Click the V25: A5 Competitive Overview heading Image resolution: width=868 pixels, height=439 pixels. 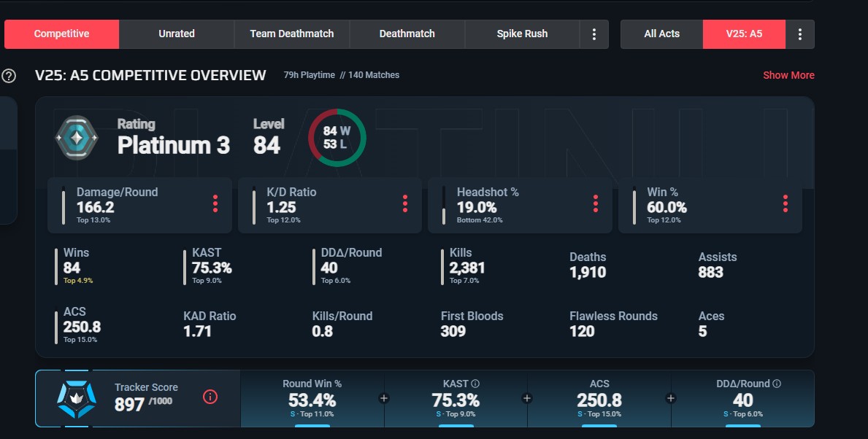point(150,75)
